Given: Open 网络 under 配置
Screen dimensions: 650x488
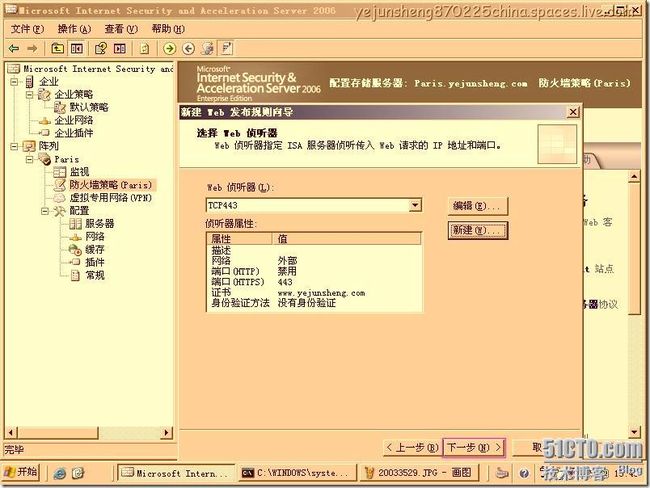Looking at the screenshot, I should click(x=95, y=237).
